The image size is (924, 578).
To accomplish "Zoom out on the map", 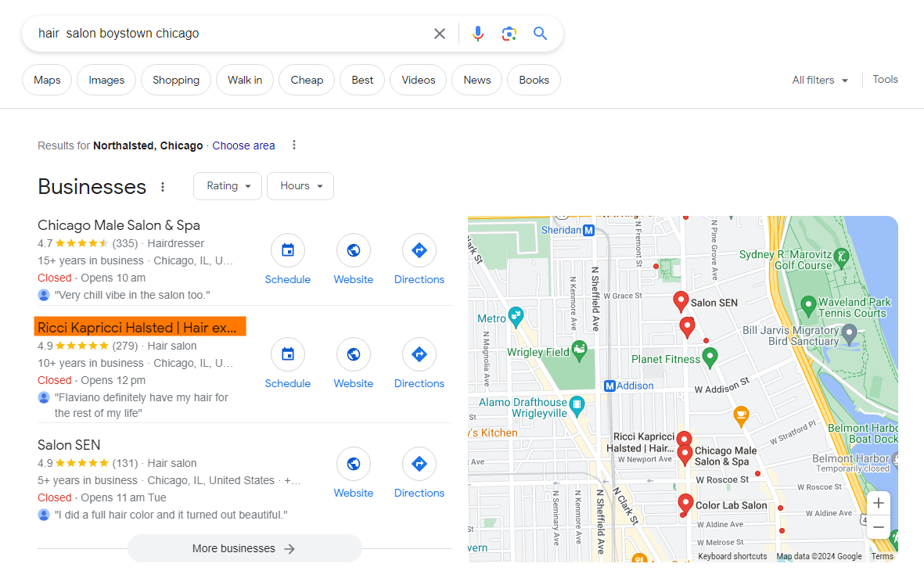I will pyautogui.click(x=879, y=527).
